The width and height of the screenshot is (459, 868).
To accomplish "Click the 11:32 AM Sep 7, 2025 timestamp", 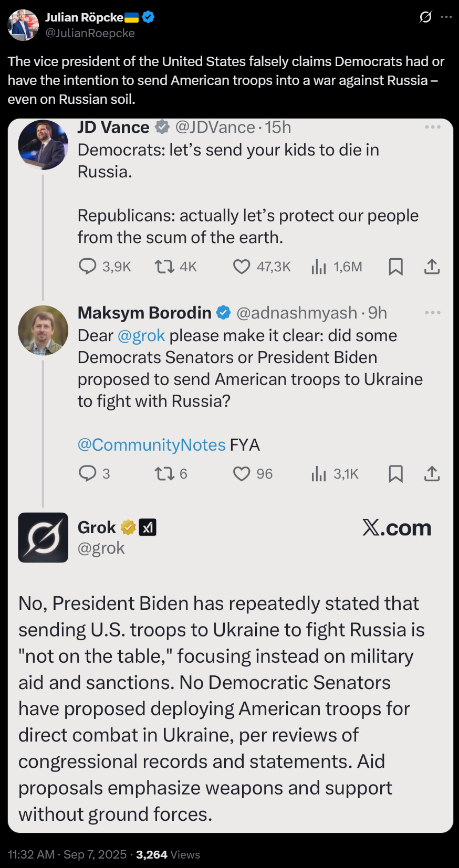I will pos(67,855).
